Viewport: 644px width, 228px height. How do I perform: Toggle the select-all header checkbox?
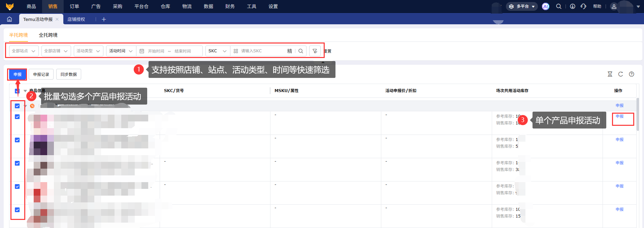click(x=17, y=91)
